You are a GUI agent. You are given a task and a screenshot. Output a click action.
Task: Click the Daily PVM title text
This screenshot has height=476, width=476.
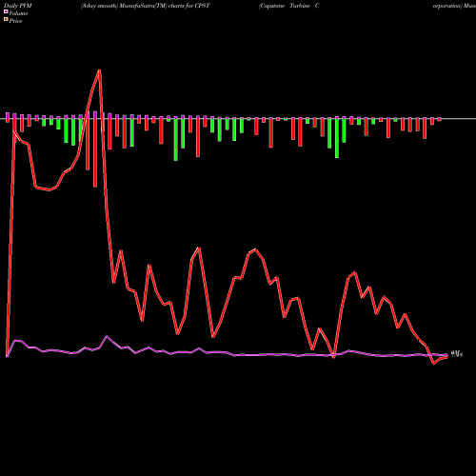[x=18, y=6]
